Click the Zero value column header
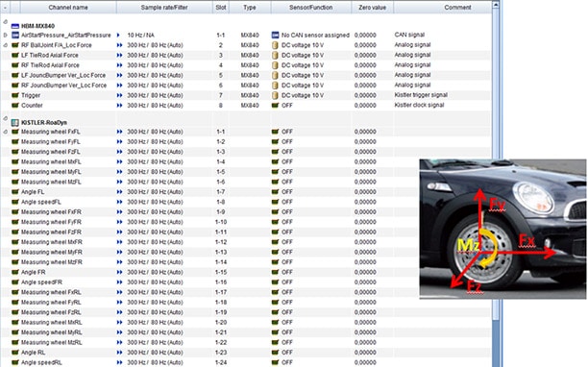The height and width of the screenshot is (367, 588). [x=373, y=7]
